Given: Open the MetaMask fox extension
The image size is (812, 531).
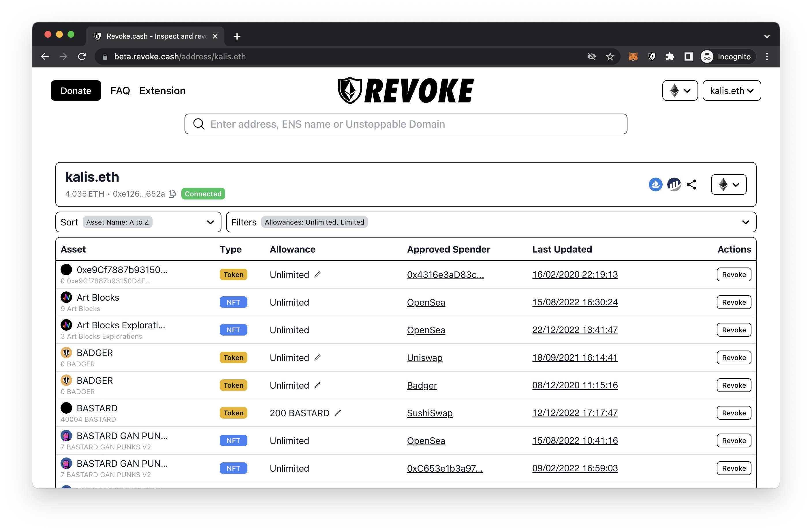Looking at the screenshot, I should tap(633, 57).
